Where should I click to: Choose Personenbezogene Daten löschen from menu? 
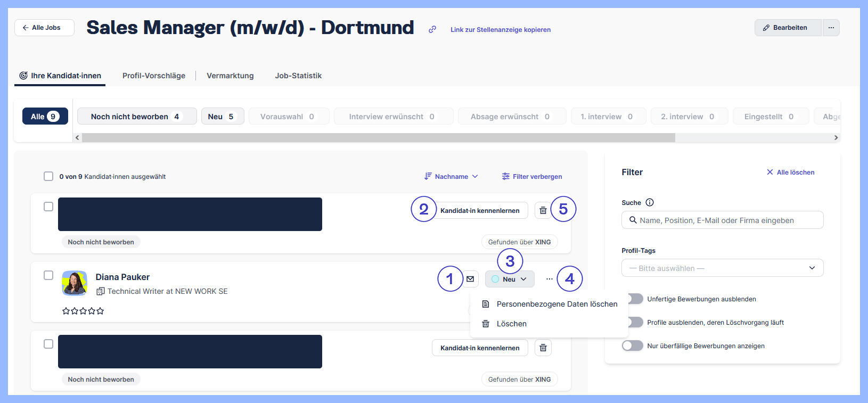[x=556, y=304]
